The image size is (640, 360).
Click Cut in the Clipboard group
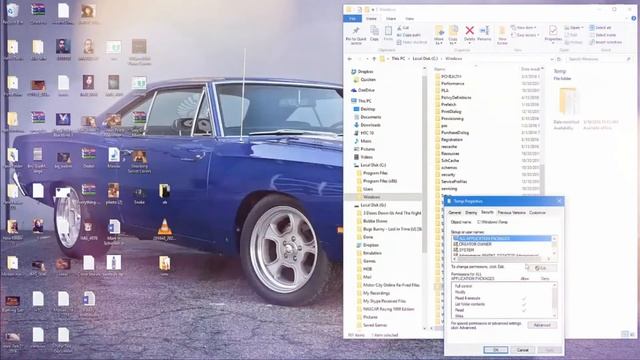point(403,28)
